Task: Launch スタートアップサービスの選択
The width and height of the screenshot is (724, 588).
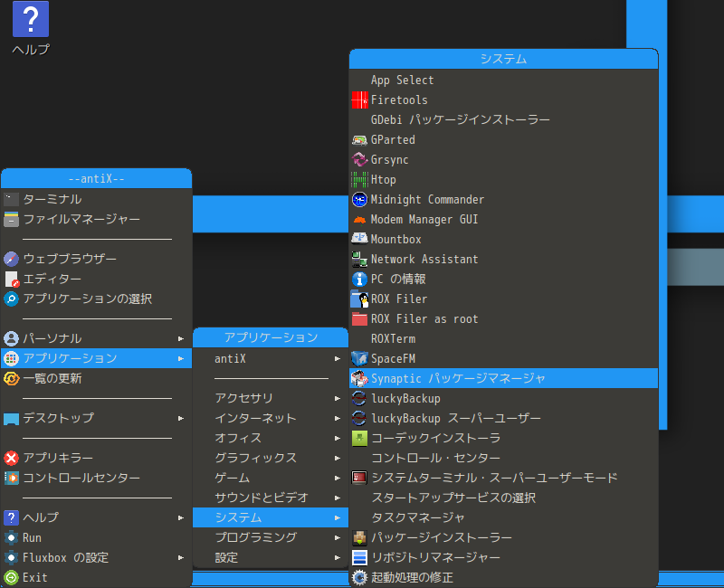Action: 503,498
